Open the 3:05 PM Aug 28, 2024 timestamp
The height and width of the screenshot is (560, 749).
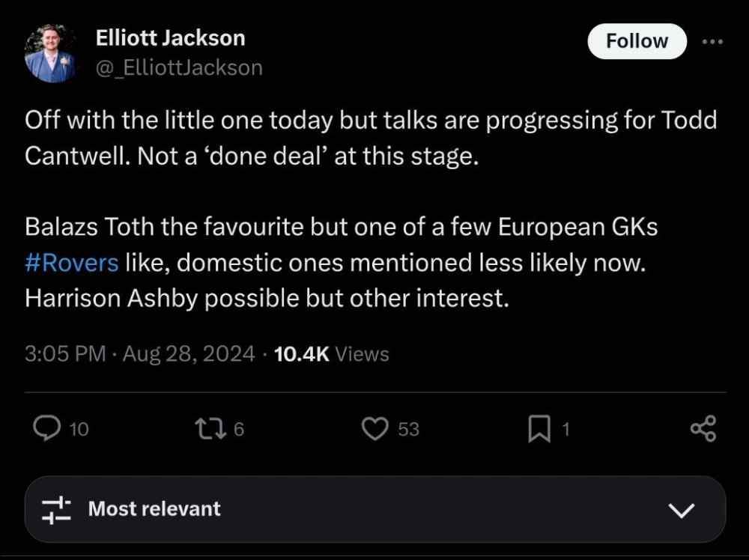(x=140, y=354)
